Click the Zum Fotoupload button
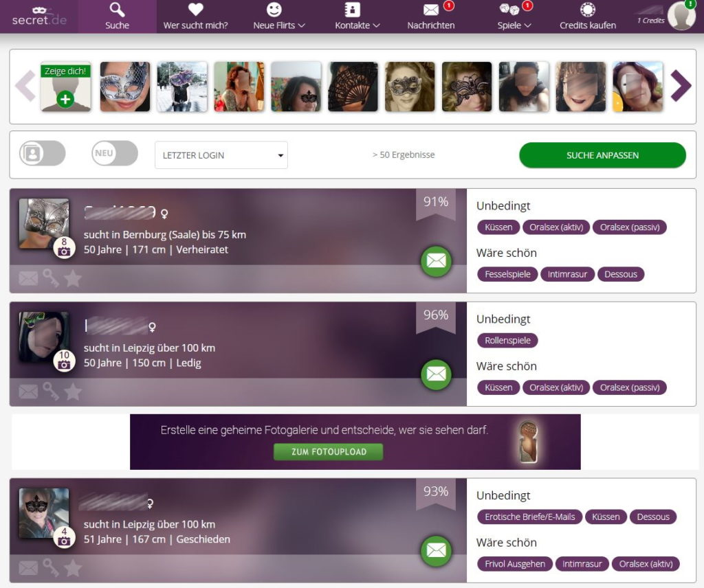This screenshot has width=704, height=588. point(329,452)
